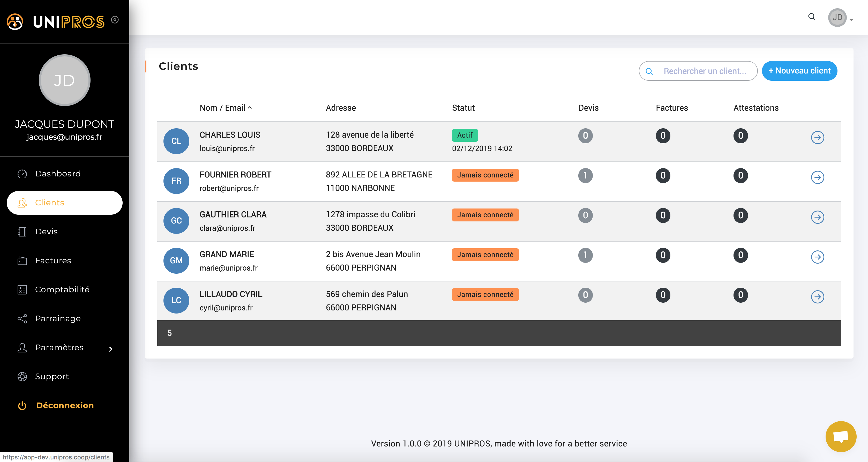
Task: Click the name GAUTHIER CLARA
Action: click(233, 215)
